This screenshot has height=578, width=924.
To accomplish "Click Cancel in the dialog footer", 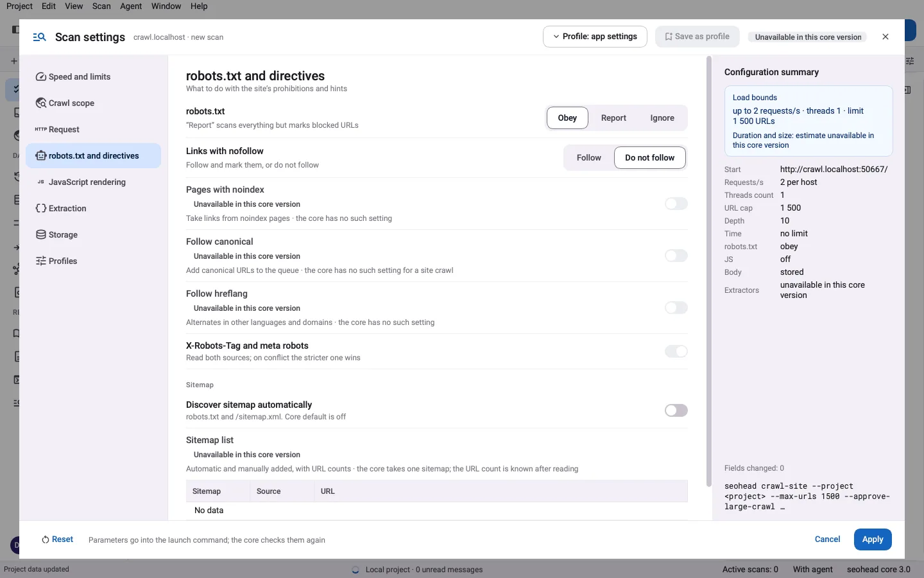I will pyautogui.click(x=827, y=539).
